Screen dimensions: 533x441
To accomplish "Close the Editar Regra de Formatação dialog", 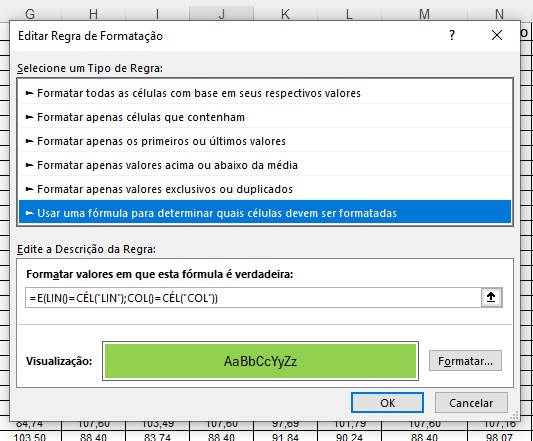I will click(497, 35).
